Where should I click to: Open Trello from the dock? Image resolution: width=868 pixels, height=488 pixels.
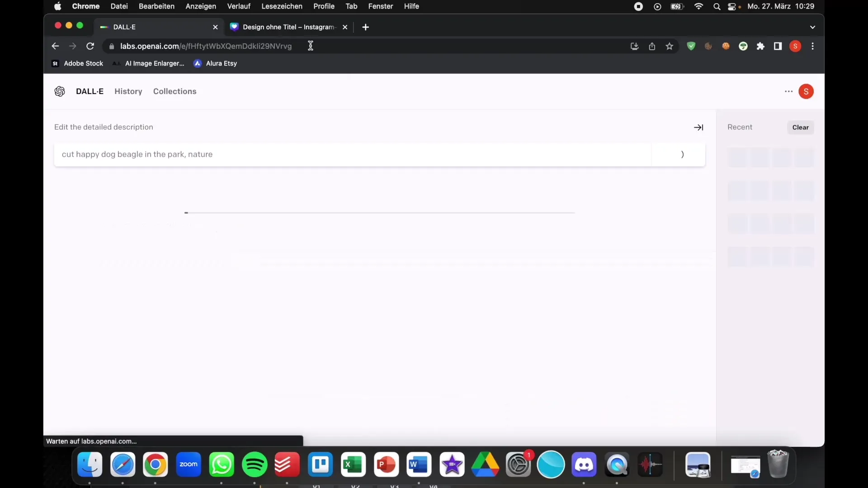click(x=321, y=465)
